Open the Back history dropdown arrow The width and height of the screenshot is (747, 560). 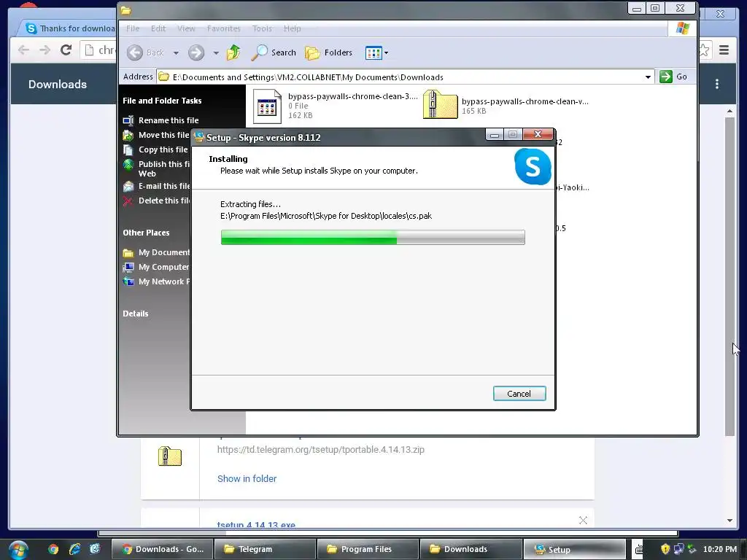coord(176,52)
